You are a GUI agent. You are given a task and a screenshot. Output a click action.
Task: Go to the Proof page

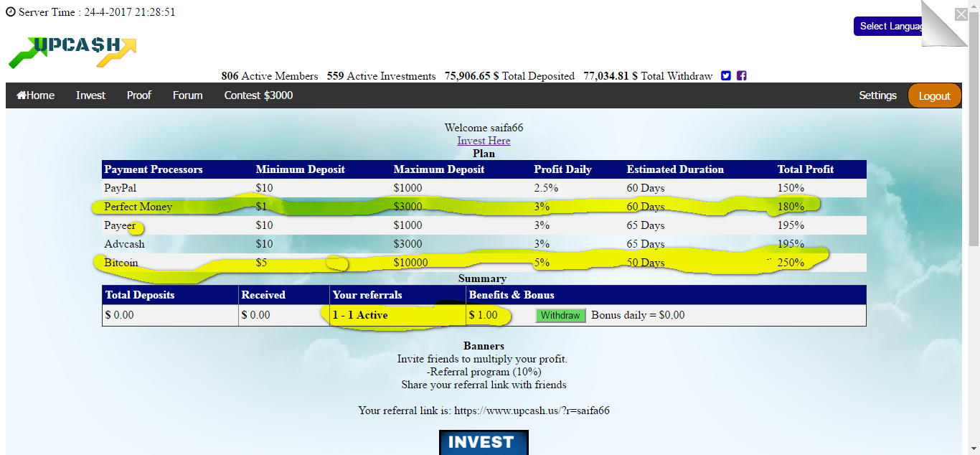(139, 95)
